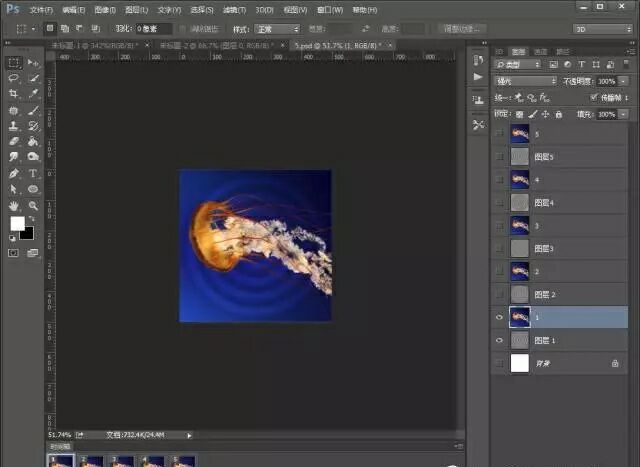Select the Hand tool

pos(14,205)
